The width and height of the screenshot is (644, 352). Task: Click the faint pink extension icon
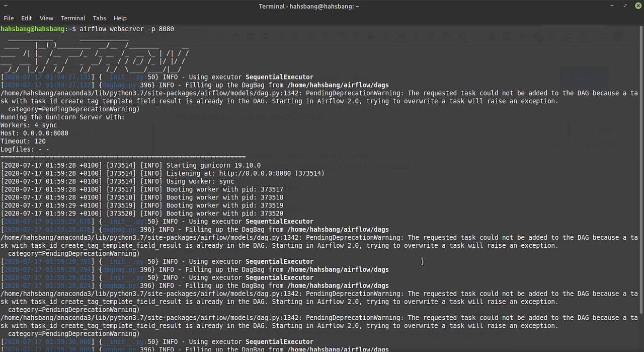point(551,36)
